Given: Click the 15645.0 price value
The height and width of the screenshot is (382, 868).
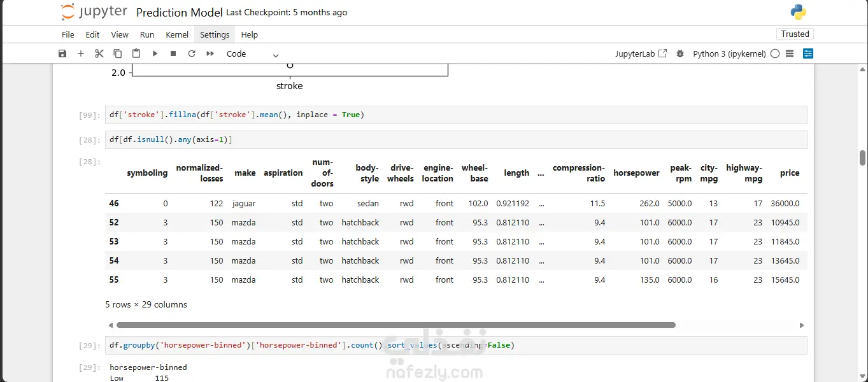Looking at the screenshot, I should coord(785,280).
